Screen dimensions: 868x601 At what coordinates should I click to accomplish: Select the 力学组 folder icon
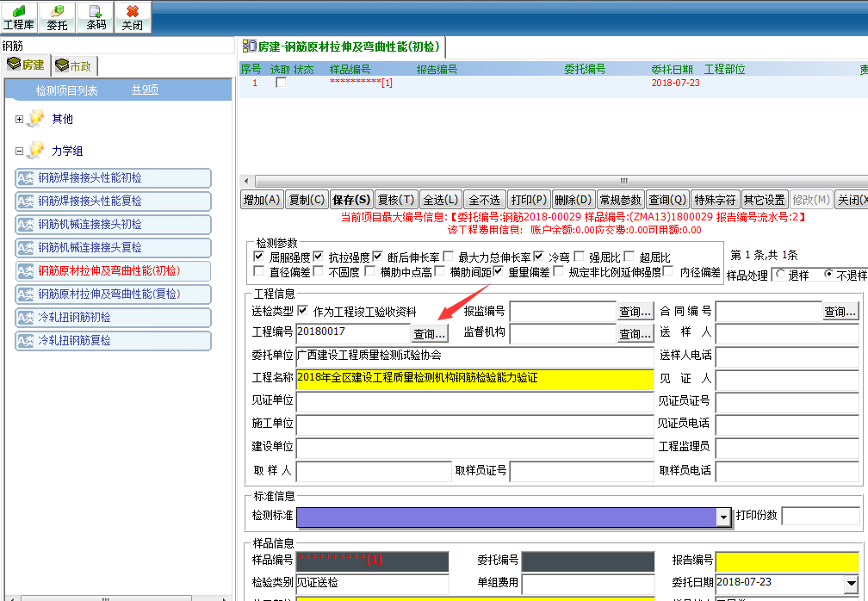click(36, 151)
